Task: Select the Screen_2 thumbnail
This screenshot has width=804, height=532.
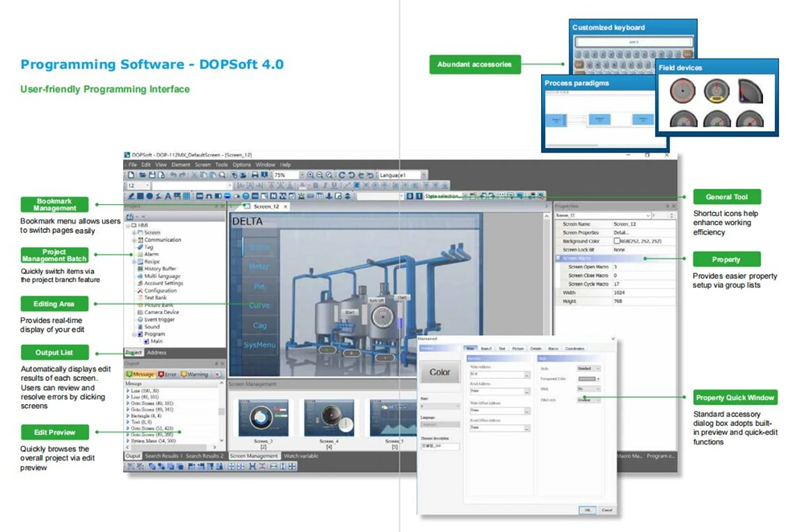Action: click(x=264, y=418)
